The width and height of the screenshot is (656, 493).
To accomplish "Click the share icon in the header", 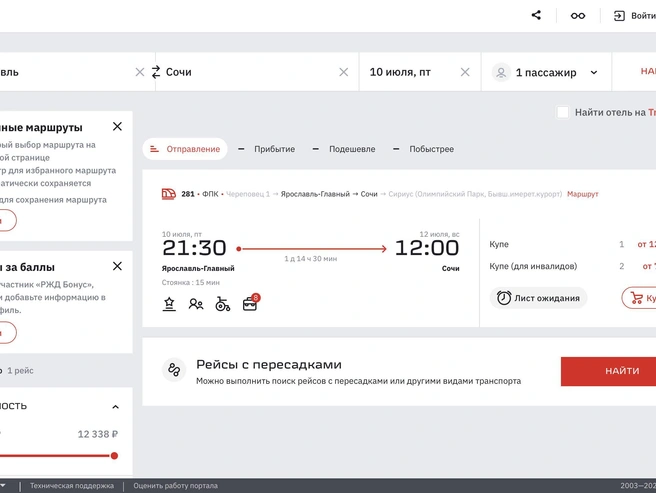I will pyautogui.click(x=536, y=15).
